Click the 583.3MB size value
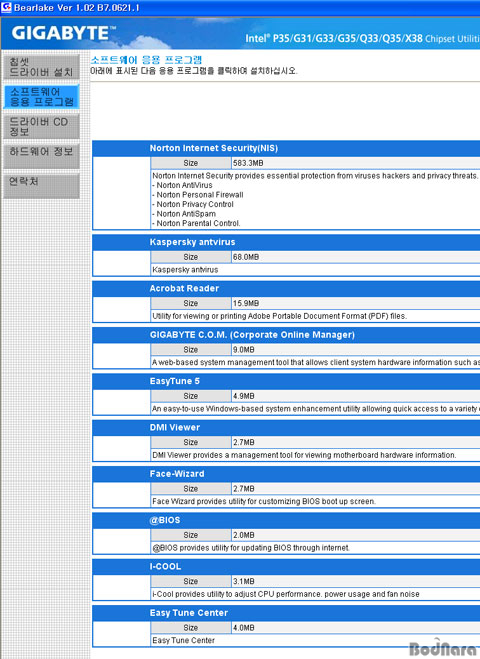Screen dimensions: 480x659 coord(248,163)
